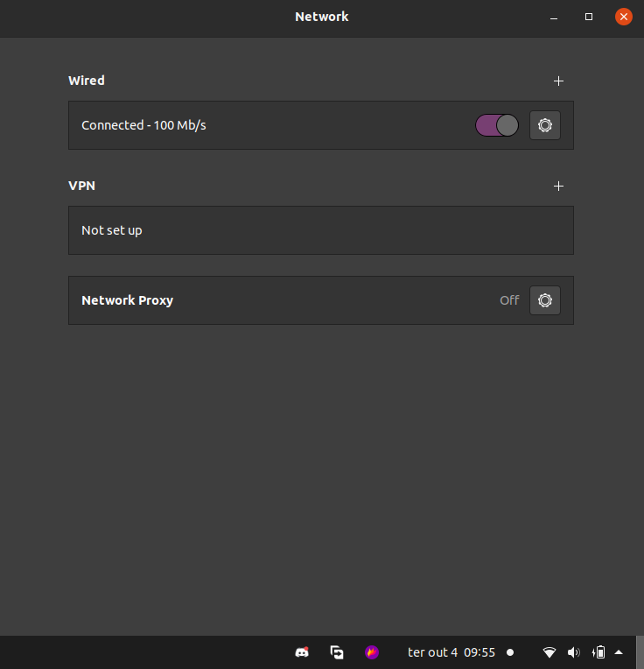Click the VPN Not set up row
Viewport: 644px width, 669px height.
[x=321, y=230]
